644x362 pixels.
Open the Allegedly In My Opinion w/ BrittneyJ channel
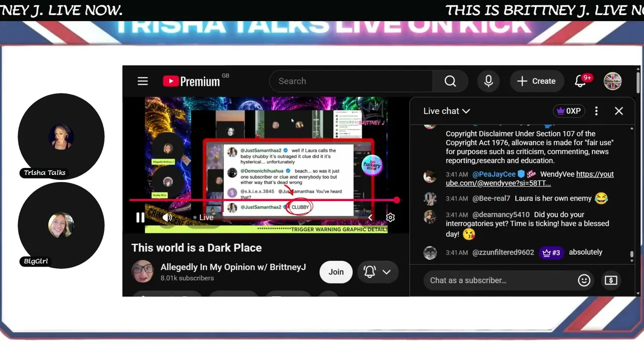pyautogui.click(x=233, y=267)
